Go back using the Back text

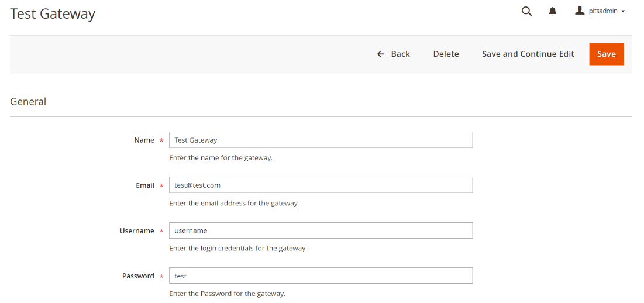pos(401,54)
